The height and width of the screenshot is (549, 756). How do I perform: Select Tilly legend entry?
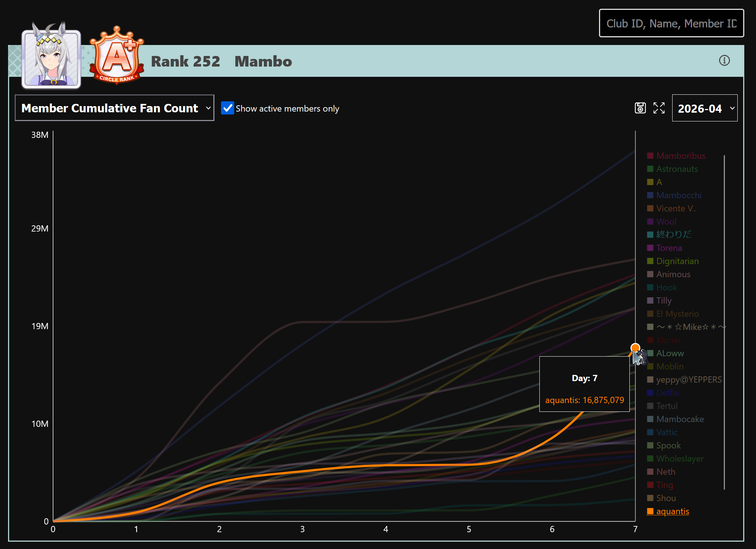pos(663,301)
